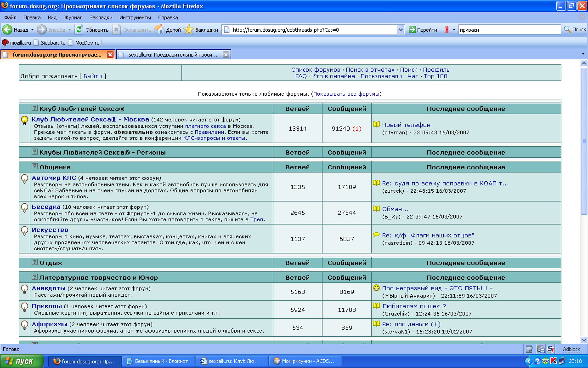Expand the address bar URL dropdown
Image resolution: width=588 pixels, height=368 pixels.
coord(401,29)
